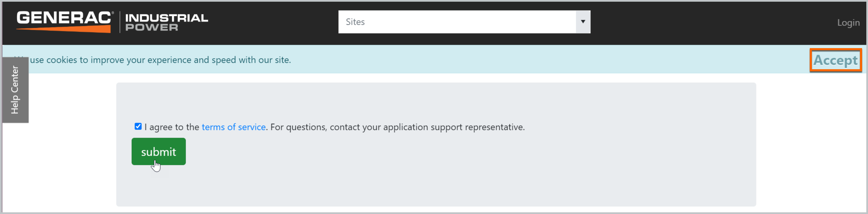Click the Accept button in the cookie banner

pyautogui.click(x=835, y=60)
